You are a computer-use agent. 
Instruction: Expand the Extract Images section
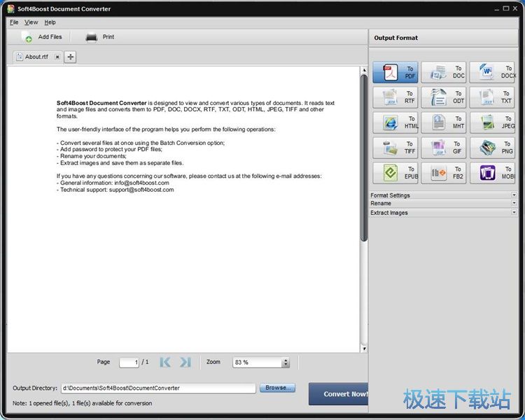tap(444, 212)
